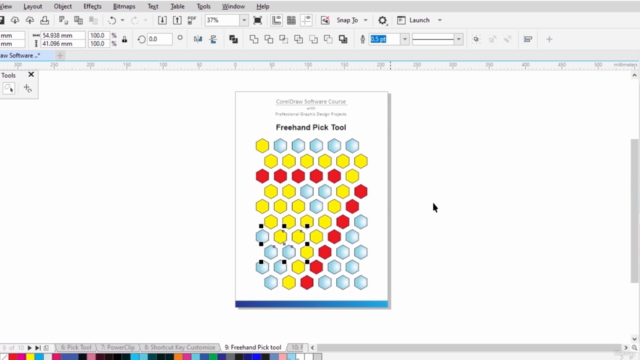The width and height of the screenshot is (640, 360).
Task: Pick the No Fill swatch in palette
Action: (x=4, y=357)
